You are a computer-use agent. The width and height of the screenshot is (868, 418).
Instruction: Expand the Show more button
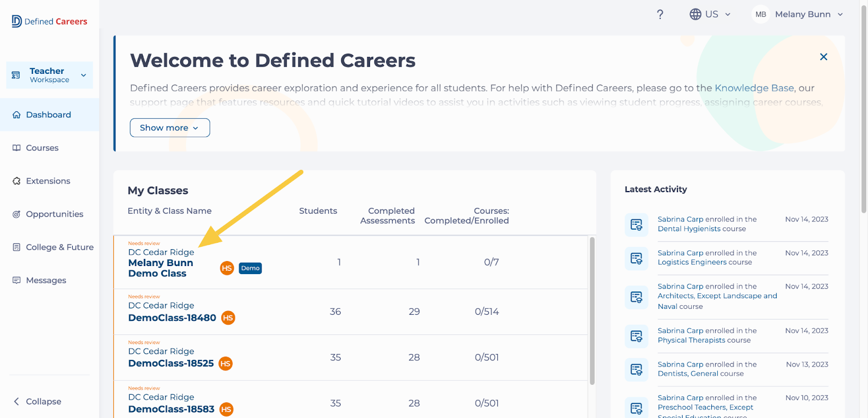tap(170, 128)
